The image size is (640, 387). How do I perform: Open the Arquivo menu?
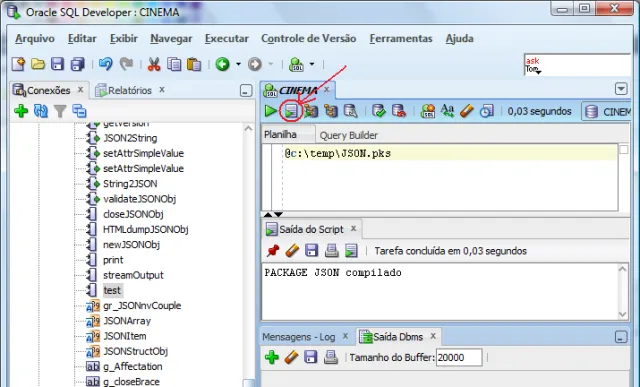click(35, 38)
